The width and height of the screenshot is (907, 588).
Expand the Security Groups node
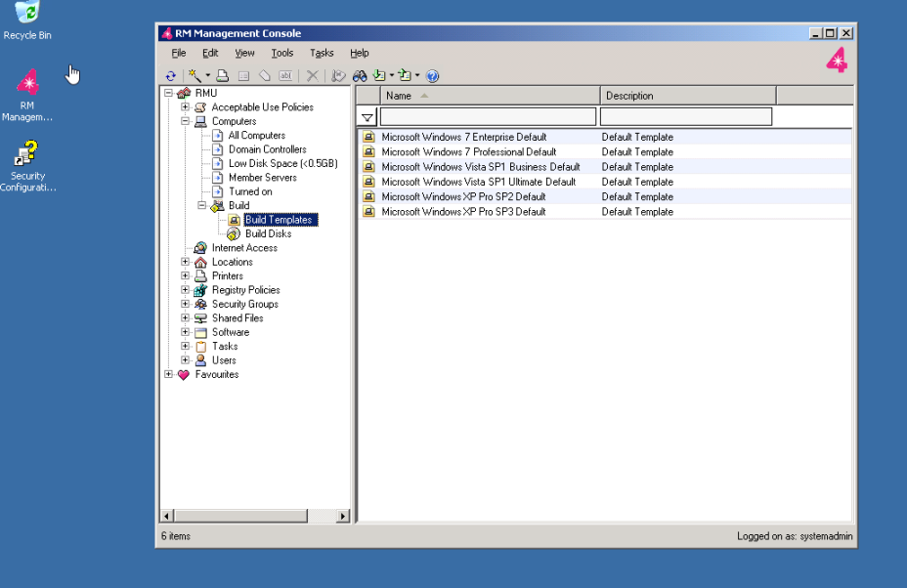pos(185,304)
